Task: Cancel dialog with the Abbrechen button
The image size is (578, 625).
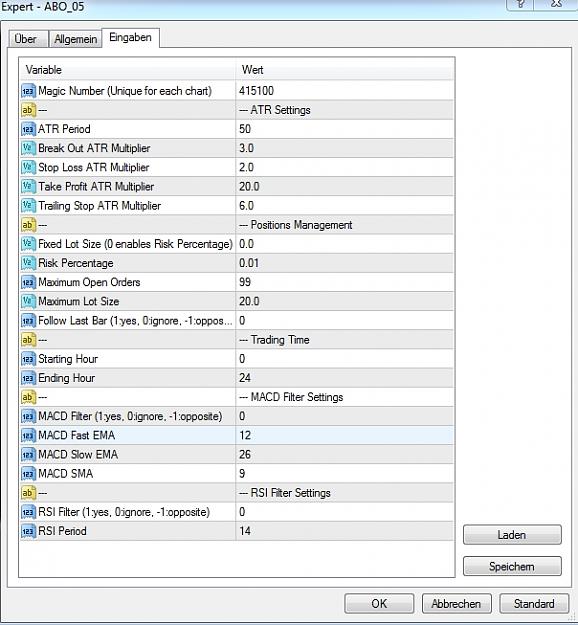Action: pyautogui.click(x=456, y=603)
